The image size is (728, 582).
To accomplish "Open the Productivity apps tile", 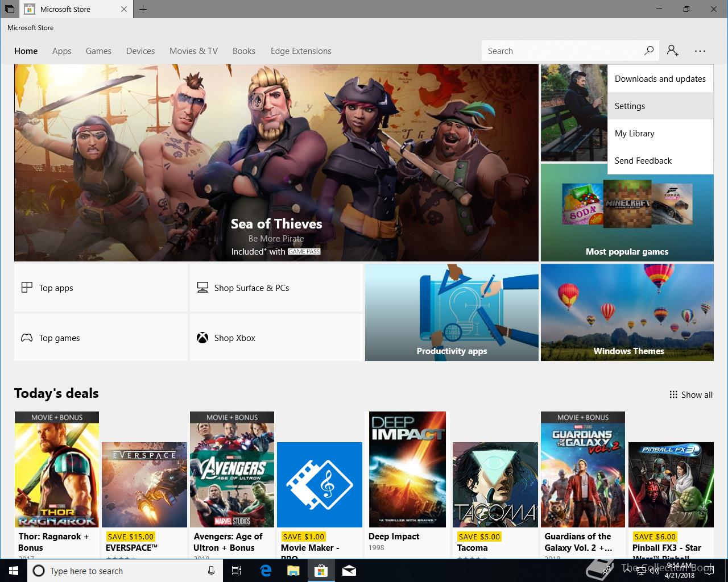I will point(452,312).
